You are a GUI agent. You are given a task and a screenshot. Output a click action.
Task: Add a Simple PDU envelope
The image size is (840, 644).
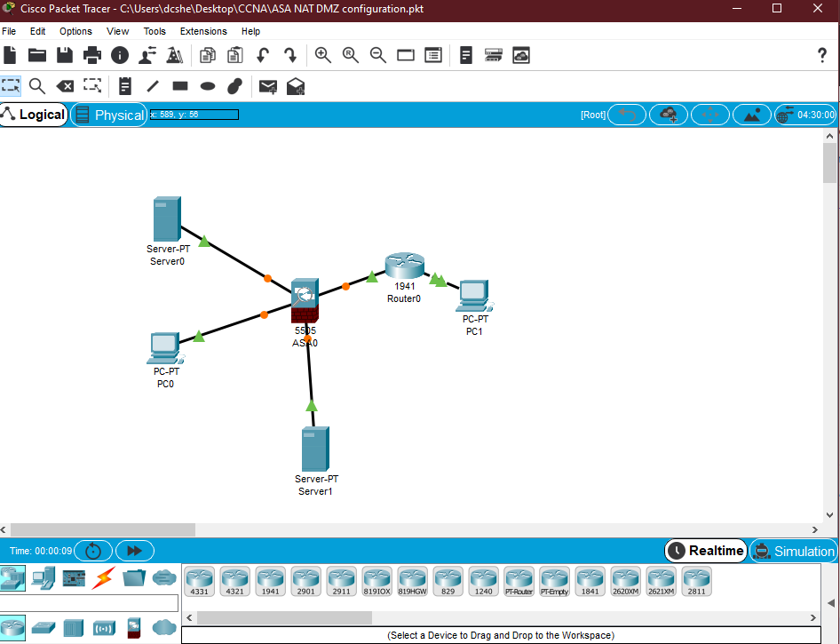tap(268, 86)
